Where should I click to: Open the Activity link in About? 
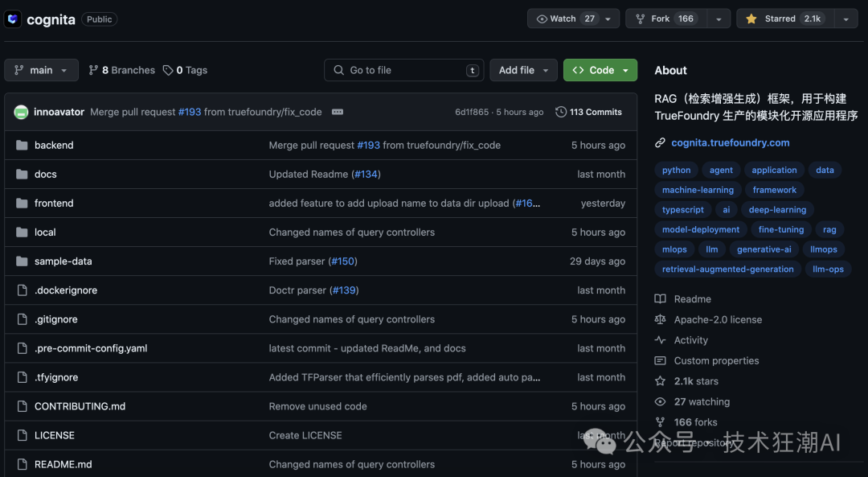pyautogui.click(x=690, y=340)
